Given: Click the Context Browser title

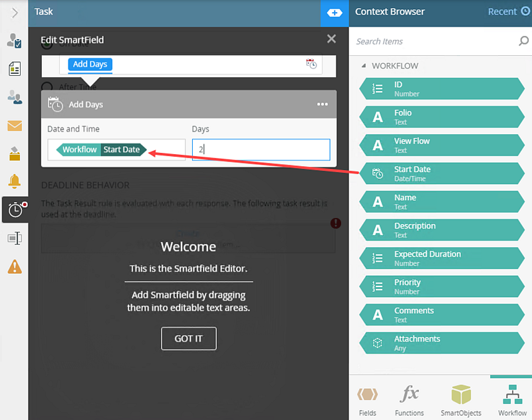Looking at the screenshot, I should pos(390,11).
